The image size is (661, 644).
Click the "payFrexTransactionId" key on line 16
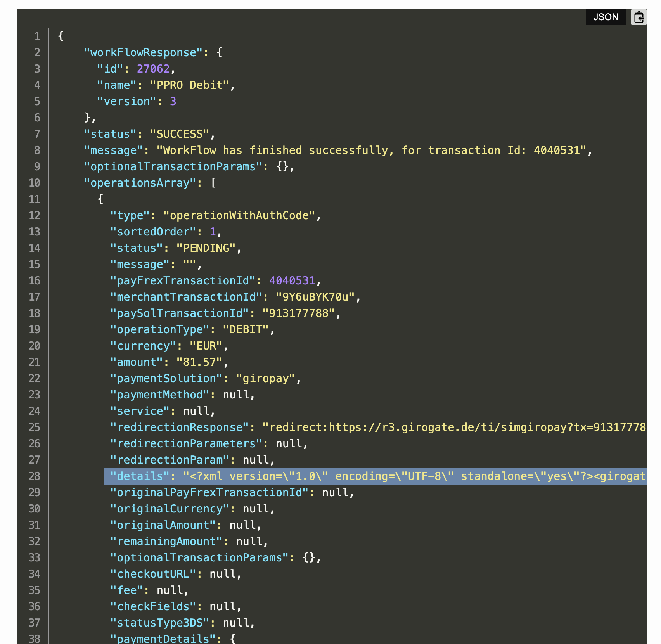click(x=183, y=280)
